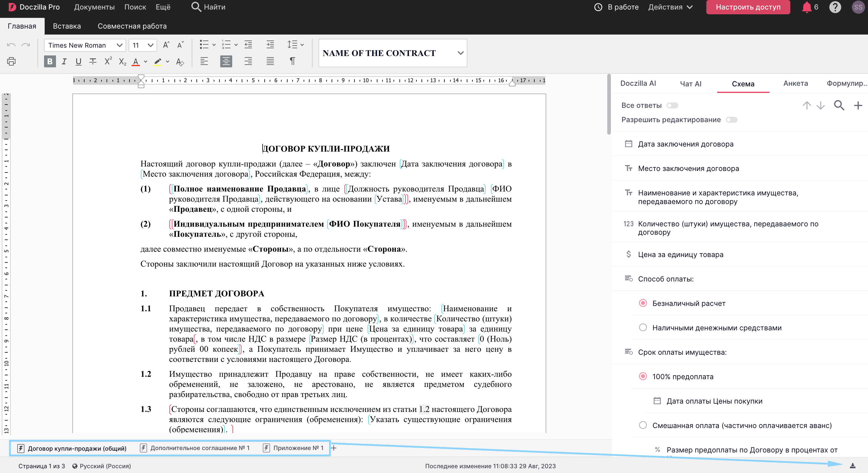Increase indent icon
The height and width of the screenshot is (473, 868).
[x=270, y=44]
